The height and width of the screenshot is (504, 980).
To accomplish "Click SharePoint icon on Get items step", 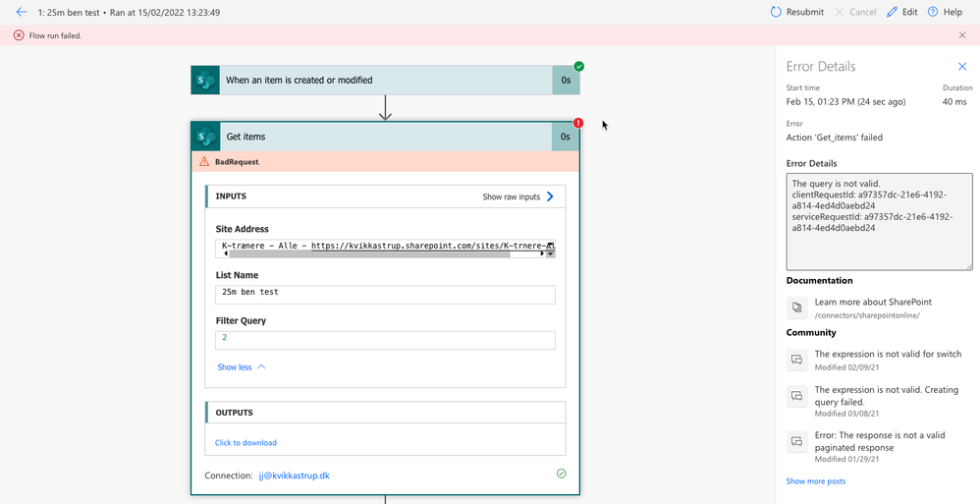I will point(205,137).
